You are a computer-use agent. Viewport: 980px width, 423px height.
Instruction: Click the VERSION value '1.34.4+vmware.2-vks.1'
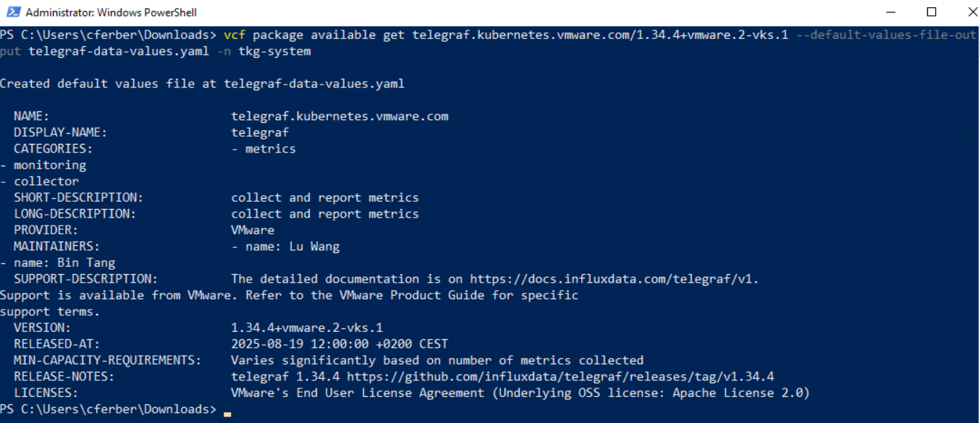click(x=307, y=328)
